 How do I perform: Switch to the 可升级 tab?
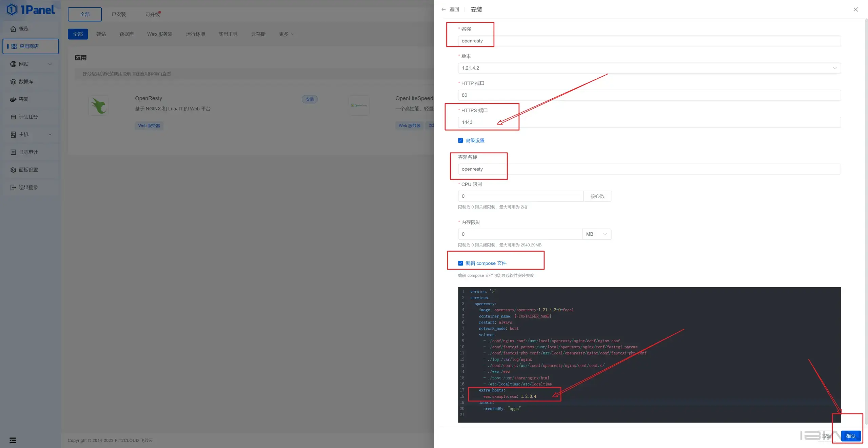(153, 15)
